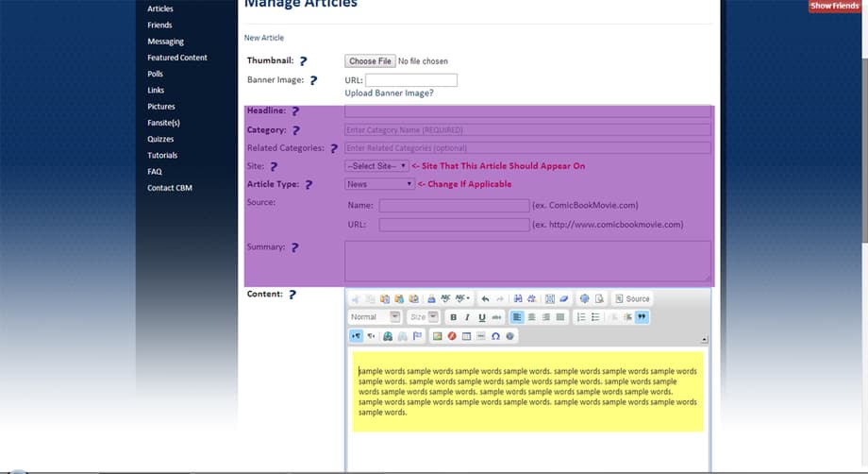The image size is (868, 474).
Task: Click the Choose File button
Action: [369, 61]
